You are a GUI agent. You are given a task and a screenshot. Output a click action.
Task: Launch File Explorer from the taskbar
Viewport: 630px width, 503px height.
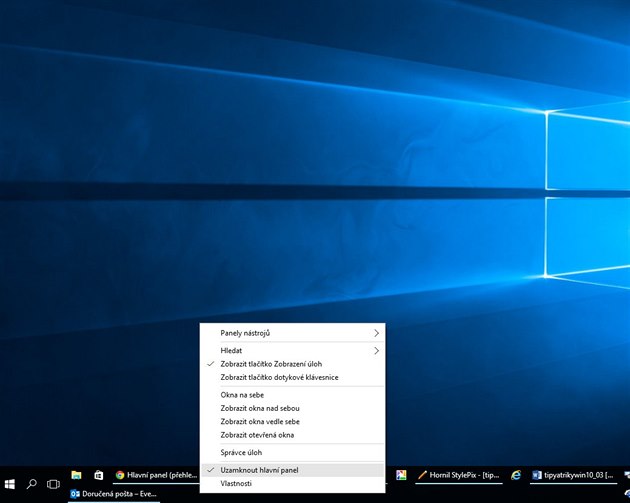tap(76, 475)
